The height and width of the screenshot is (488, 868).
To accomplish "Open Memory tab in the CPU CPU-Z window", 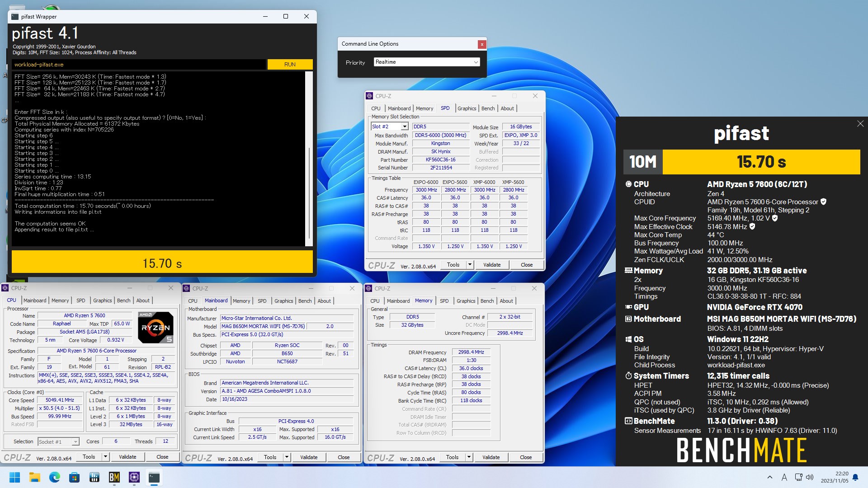I will click(x=60, y=300).
